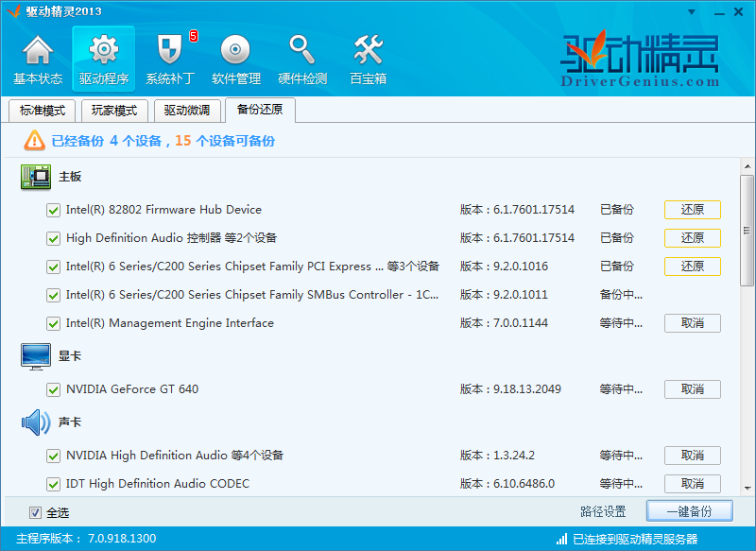
Task: Switch to the 驱动微调 tab
Action: pyautogui.click(x=187, y=111)
